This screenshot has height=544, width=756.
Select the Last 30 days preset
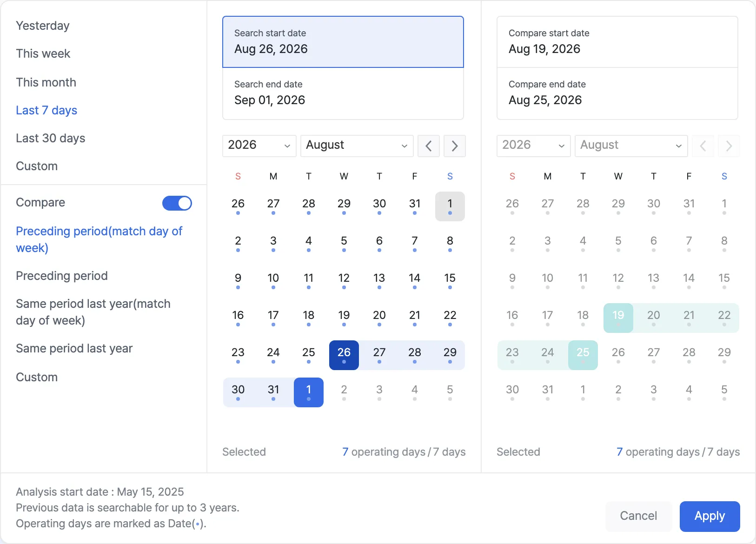click(51, 138)
